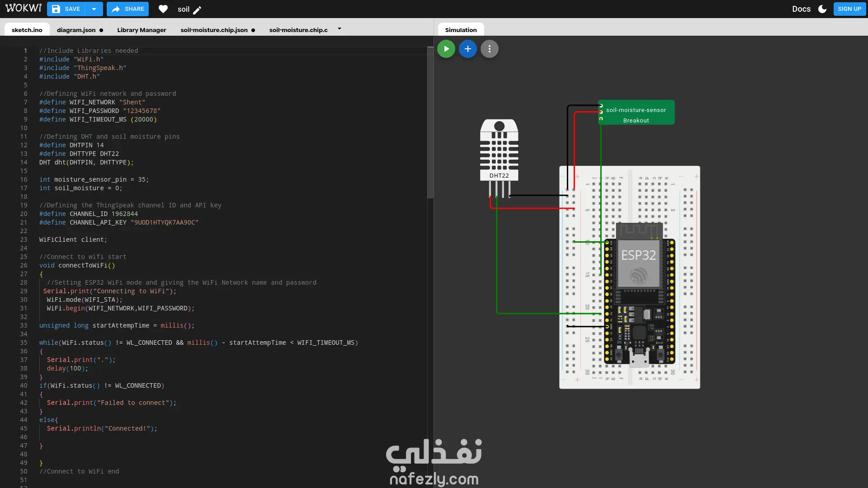Click line 35 while WiFi.status loop
868x488 pixels.
pos(198,343)
